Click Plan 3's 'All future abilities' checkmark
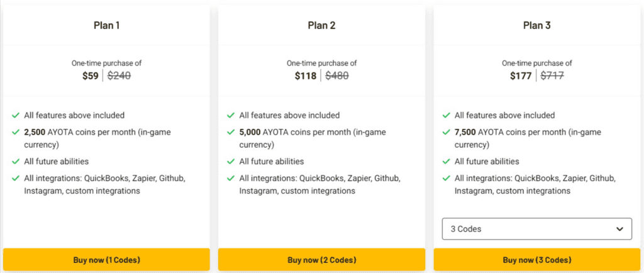The width and height of the screenshot is (644, 273). 446,162
